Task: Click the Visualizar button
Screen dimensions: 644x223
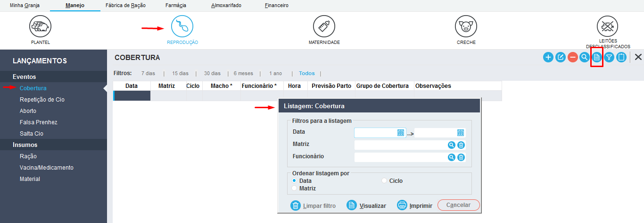Action: [x=366, y=206]
